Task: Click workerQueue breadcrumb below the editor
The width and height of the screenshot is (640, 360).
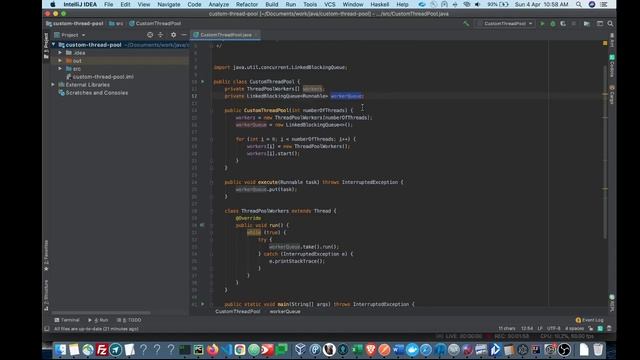Action: click(x=285, y=311)
